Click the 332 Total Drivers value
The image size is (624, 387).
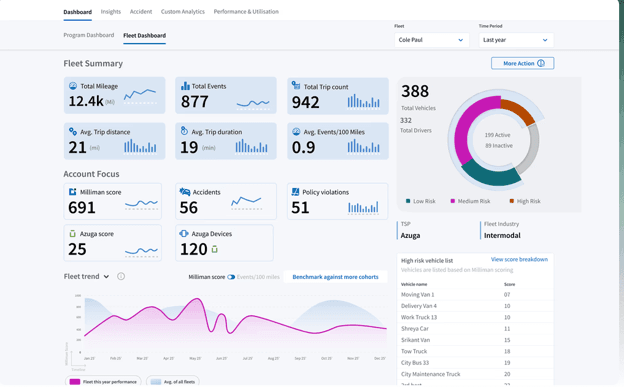coord(406,120)
